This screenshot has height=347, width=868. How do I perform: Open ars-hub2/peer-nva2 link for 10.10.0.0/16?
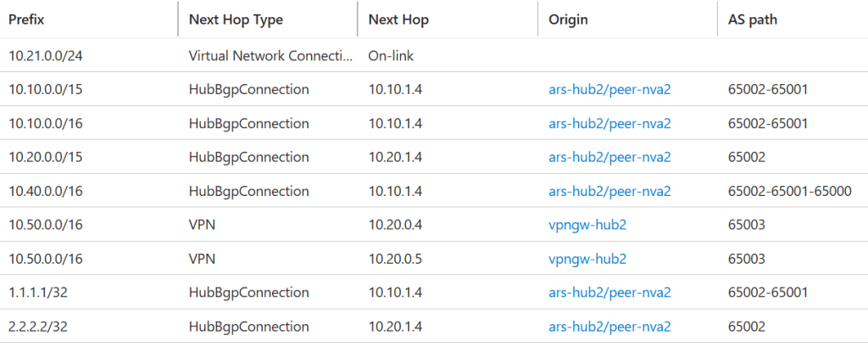click(x=609, y=123)
